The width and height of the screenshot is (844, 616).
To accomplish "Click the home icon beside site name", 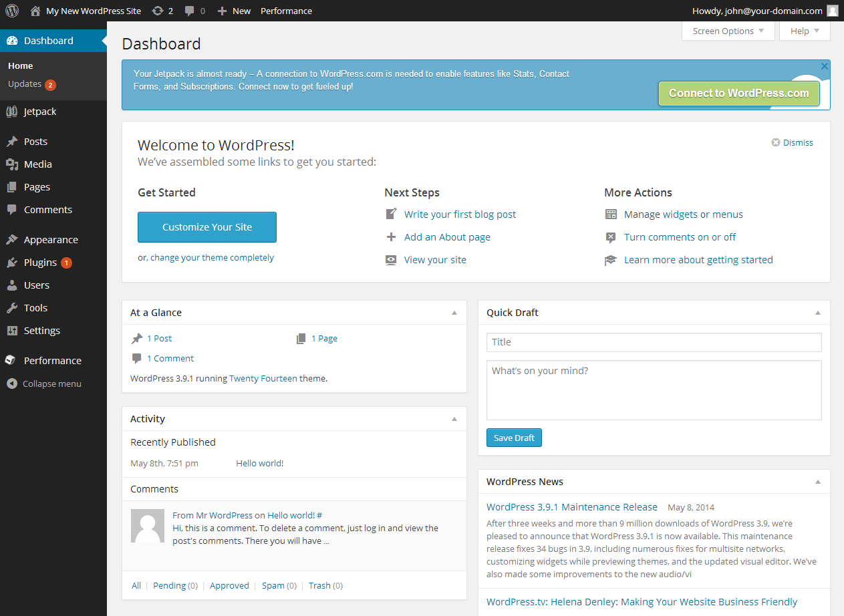I will coord(35,11).
